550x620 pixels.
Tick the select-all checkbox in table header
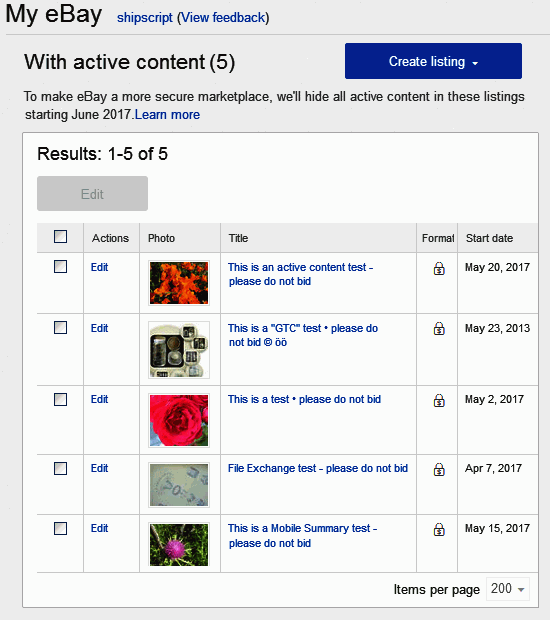[x=60, y=237]
